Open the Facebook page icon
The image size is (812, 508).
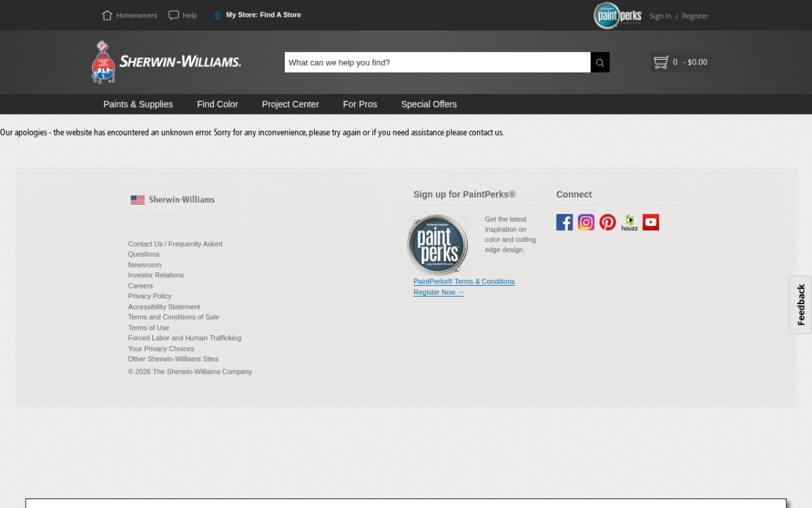click(564, 222)
